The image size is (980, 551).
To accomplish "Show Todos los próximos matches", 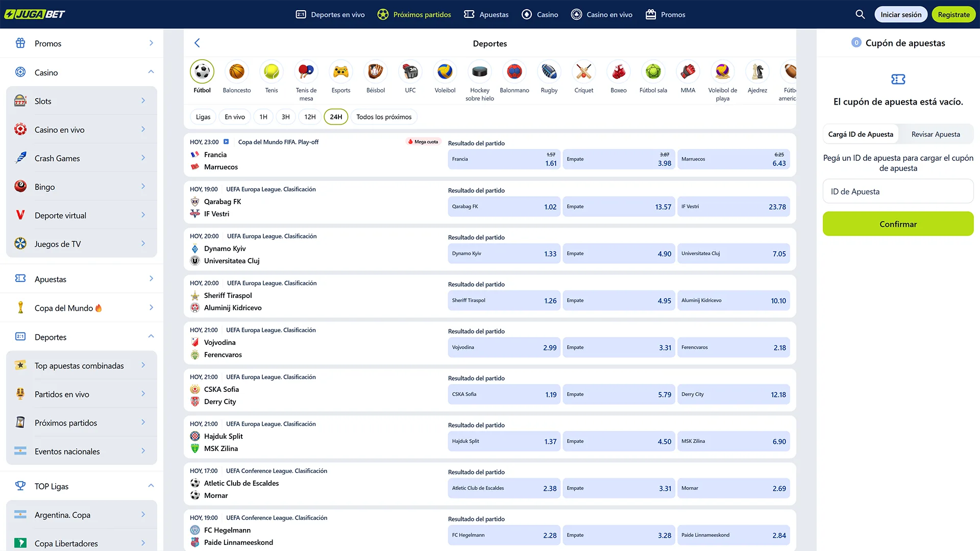I will click(384, 117).
